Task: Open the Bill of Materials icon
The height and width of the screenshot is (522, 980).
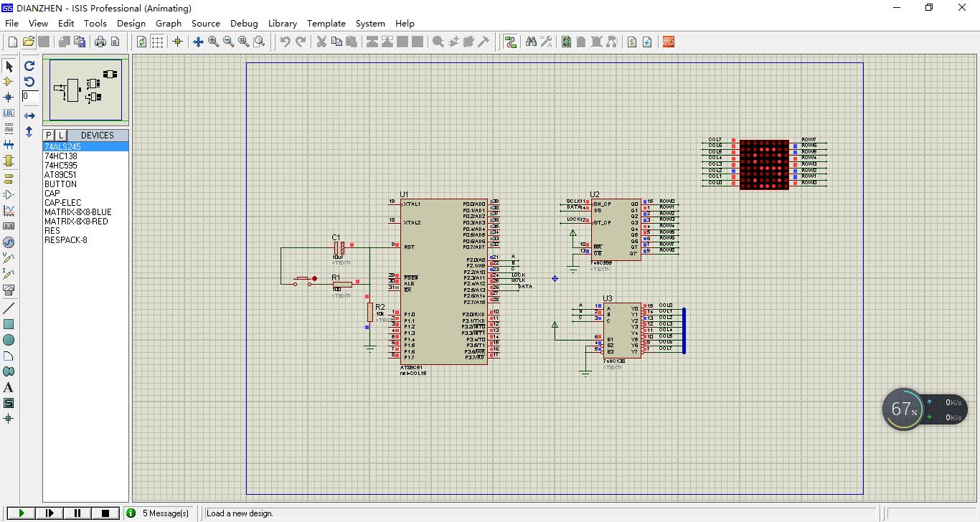Action: pyautogui.click(x=631, y=42)
